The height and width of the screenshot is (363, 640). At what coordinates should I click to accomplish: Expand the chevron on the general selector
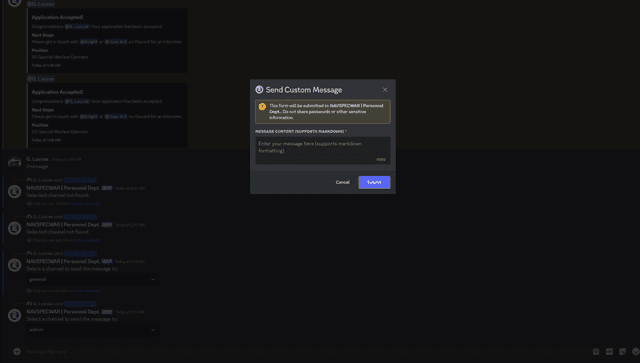[x=153, y=279]
